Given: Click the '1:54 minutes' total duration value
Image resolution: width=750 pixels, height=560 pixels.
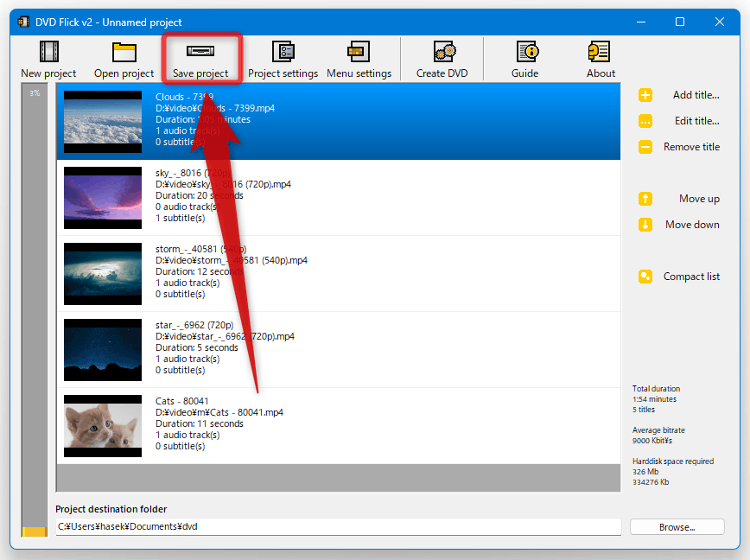Looking at the screenshot, I should (x=654, y=399).
